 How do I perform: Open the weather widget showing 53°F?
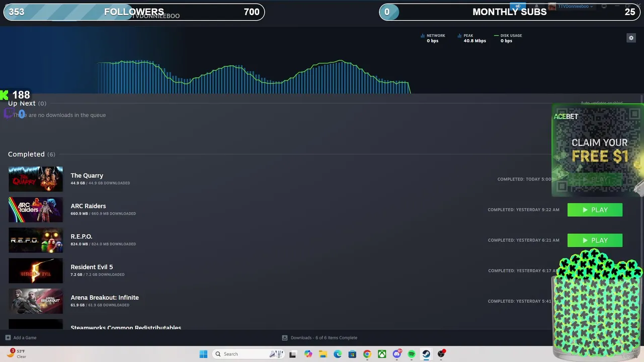click(16, 354)
